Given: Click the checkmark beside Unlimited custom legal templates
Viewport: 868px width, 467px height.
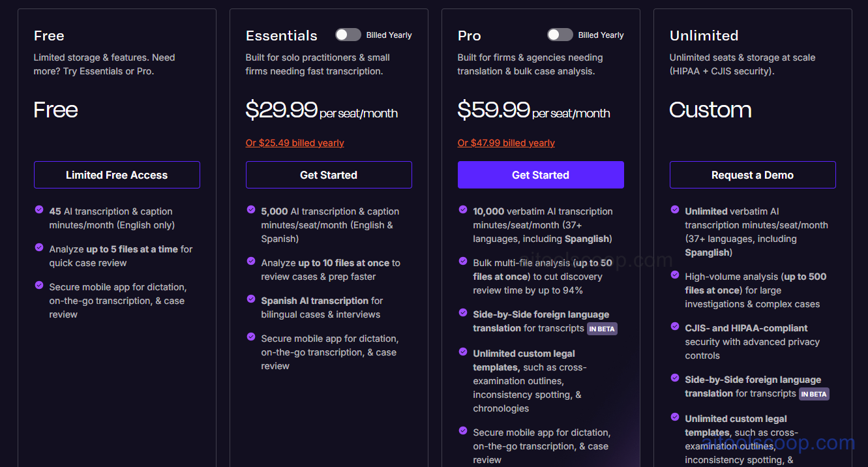Looking at the screenshot, I should (x=463, y=353).
